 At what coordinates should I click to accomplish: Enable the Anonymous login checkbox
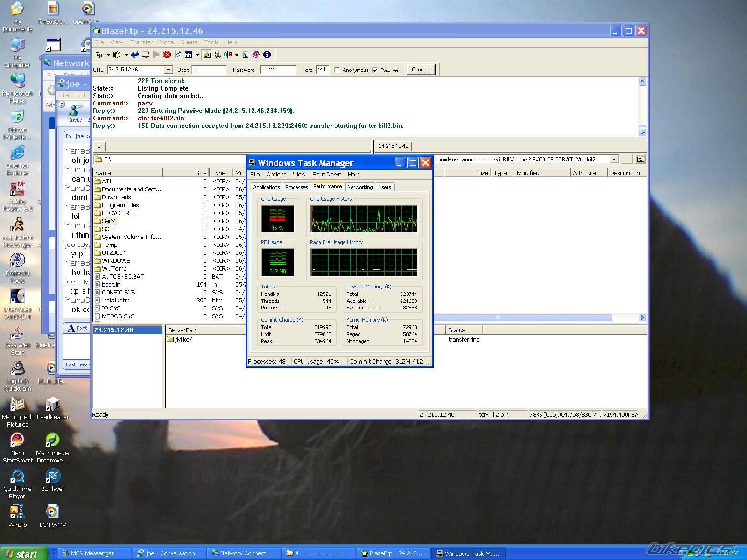337,70
